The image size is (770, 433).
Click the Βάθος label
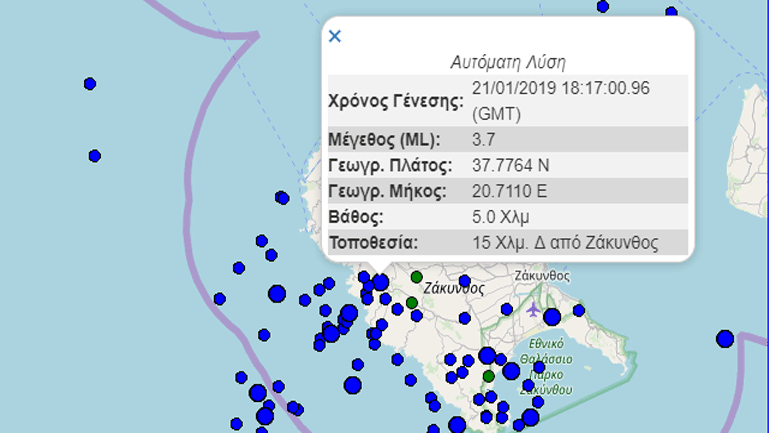pyautogui.click(x=356, y=217)
